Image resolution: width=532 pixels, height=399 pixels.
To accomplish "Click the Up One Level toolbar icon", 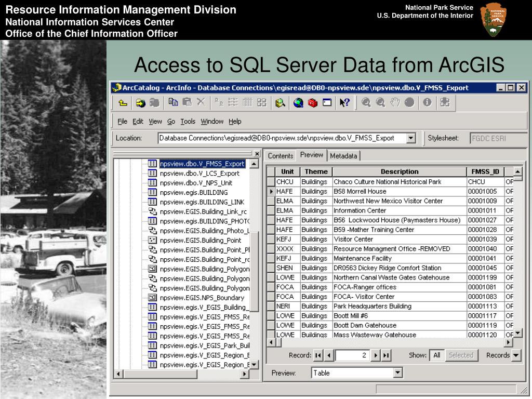I will tap(123, 103).
